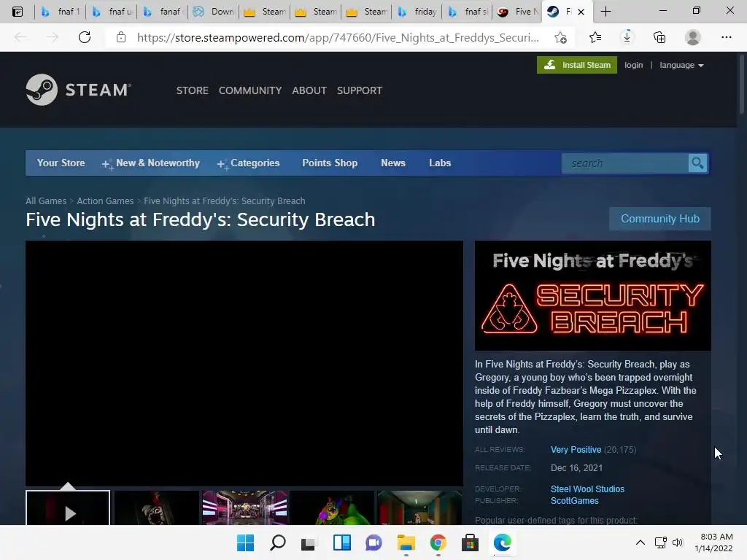Click the network icon in system tray
Image resolution: width=747 pixels, height=560 pixels.
point(660,542)
